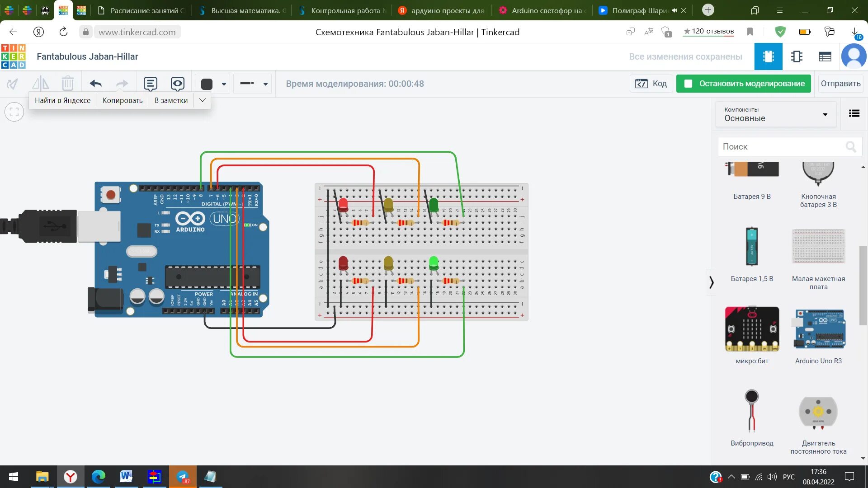Open the Основные components dropdown
Screen dimensions: 868x488
pos(776,114)
